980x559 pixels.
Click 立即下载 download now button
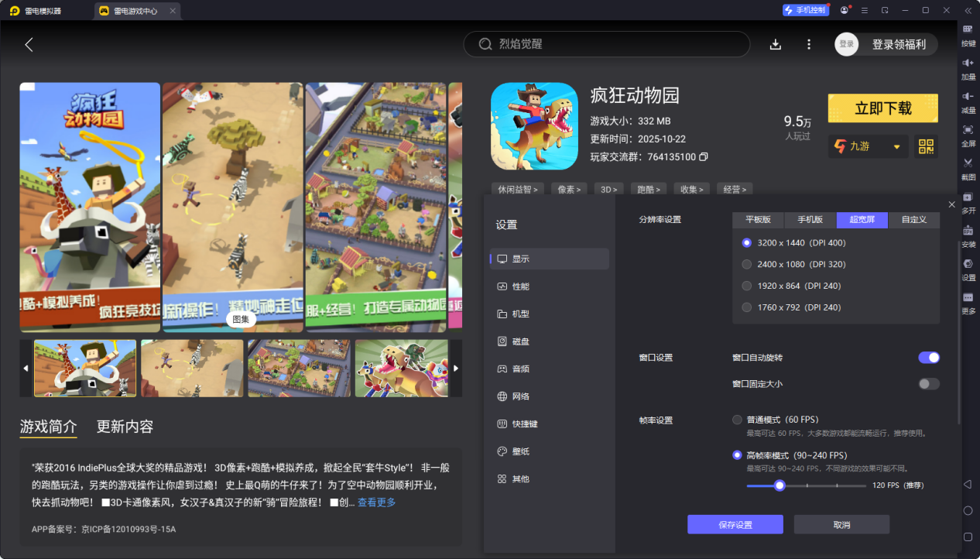(x=882, y=108)
